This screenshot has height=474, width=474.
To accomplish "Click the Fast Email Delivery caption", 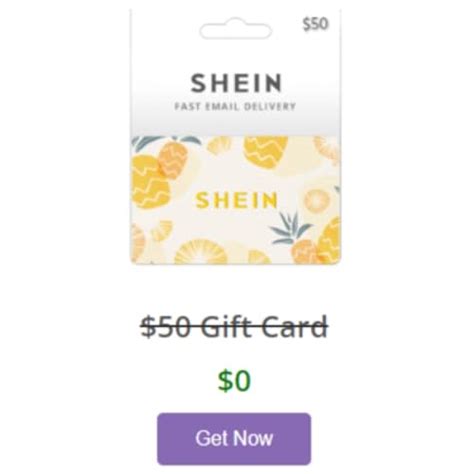I will [235, 107].
